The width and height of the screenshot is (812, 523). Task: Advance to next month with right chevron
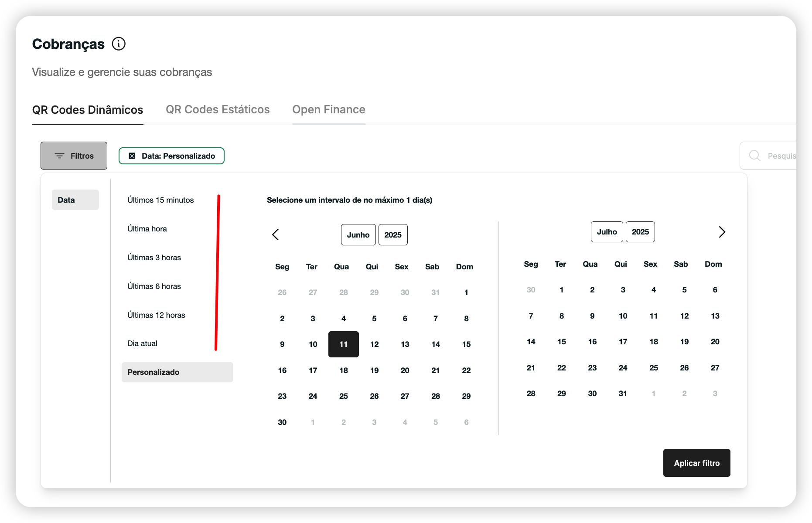pyautogui.click(x=722, y=232)
